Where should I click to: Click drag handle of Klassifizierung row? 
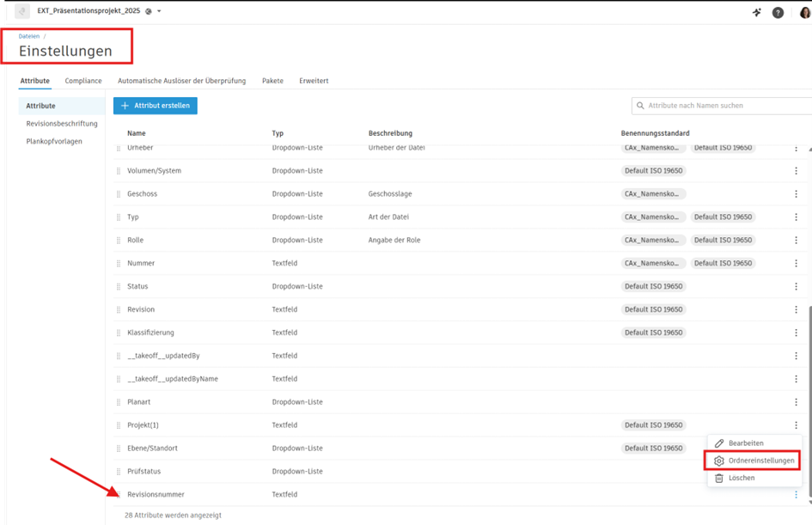[x=119, y=333]
